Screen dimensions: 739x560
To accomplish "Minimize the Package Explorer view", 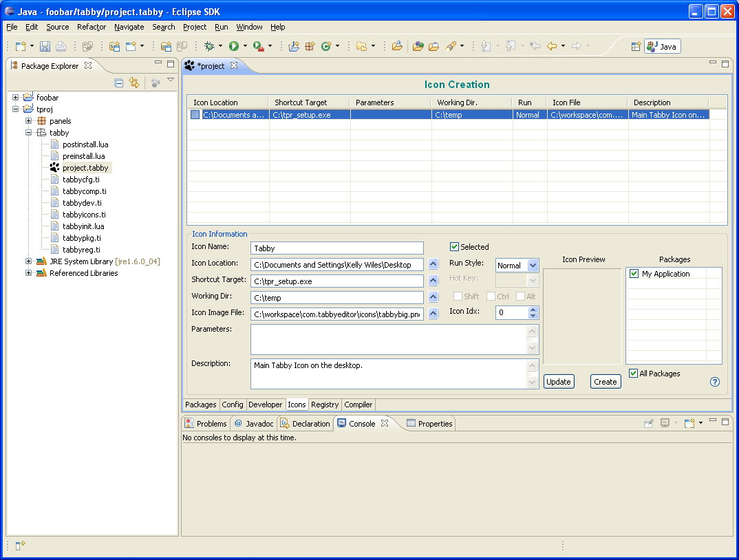I will pyautogui.click(x=158, y=62).
